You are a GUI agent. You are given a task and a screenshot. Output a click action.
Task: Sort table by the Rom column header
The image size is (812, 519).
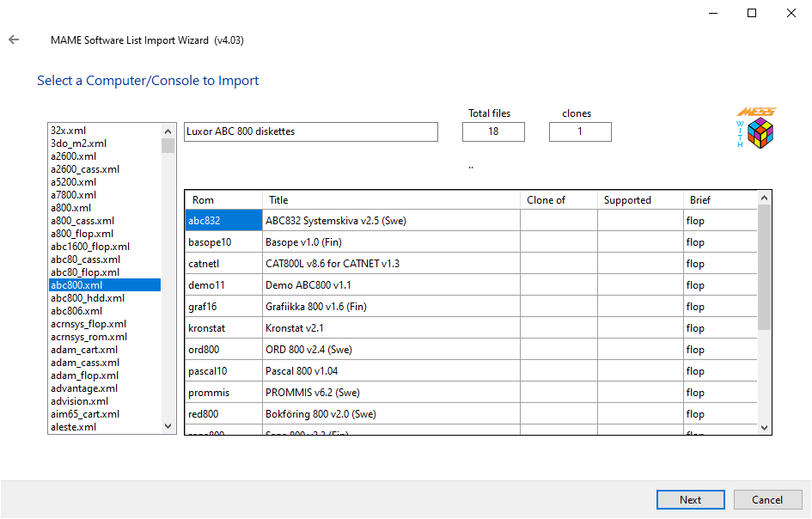223,200
